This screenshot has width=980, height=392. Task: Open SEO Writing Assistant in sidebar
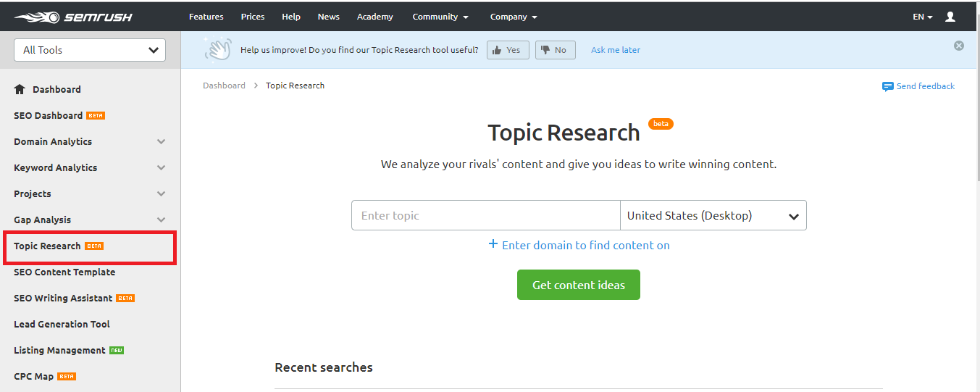tap(63, 298)
